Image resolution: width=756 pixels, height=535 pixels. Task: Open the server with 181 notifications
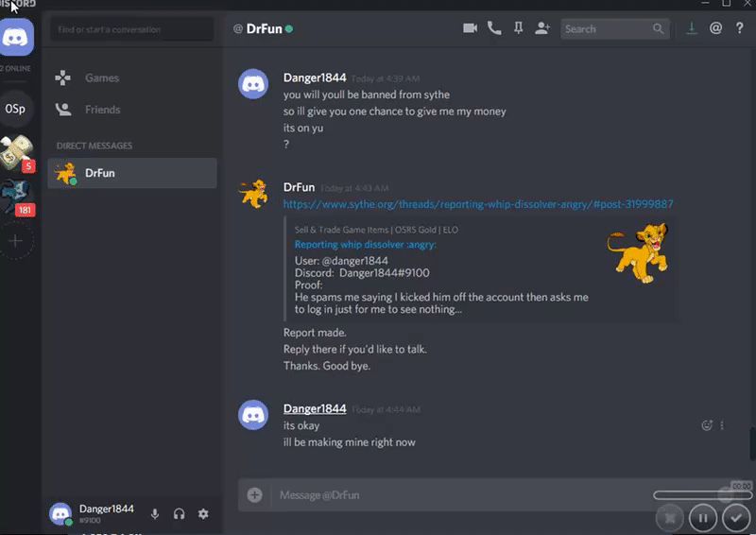point(16,197)
